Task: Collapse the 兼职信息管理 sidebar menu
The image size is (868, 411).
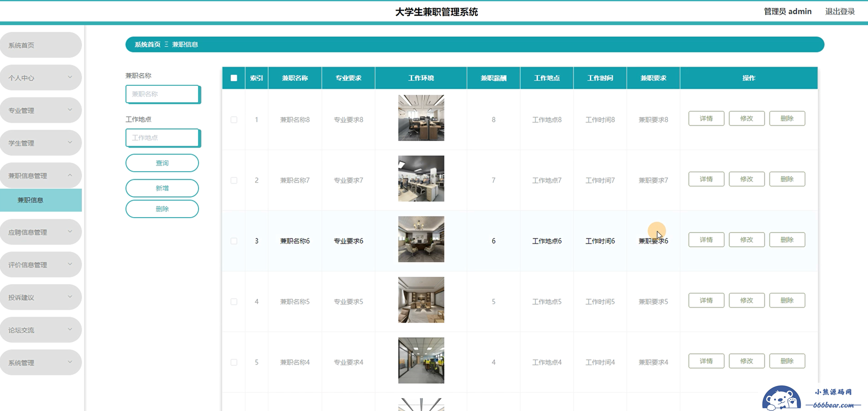Action: click(x=41, y=175)
